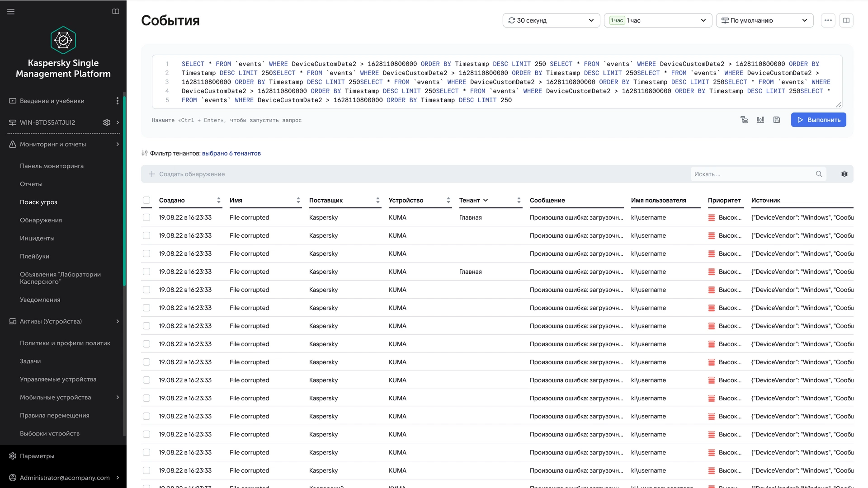
Task: Click the Параметры gear icon
Action: point(13,456)
